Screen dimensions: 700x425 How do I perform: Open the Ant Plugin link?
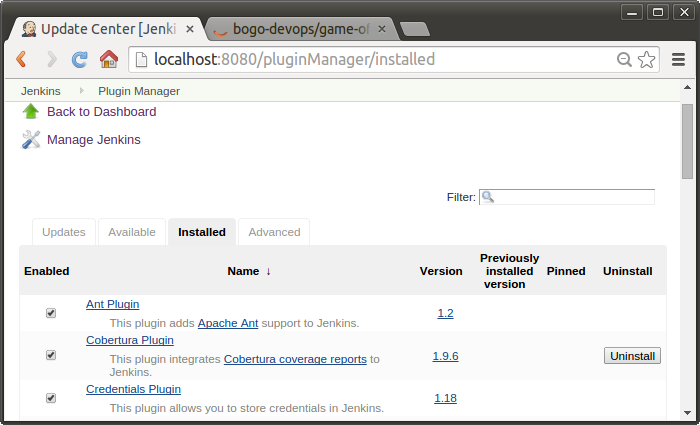[x=112, y=304]
